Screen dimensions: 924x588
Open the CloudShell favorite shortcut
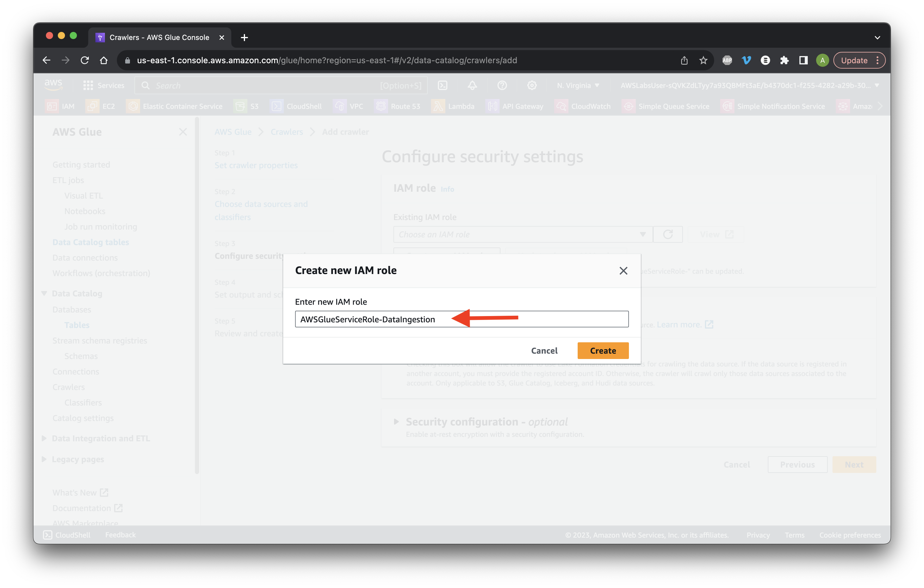click(296, 106)
